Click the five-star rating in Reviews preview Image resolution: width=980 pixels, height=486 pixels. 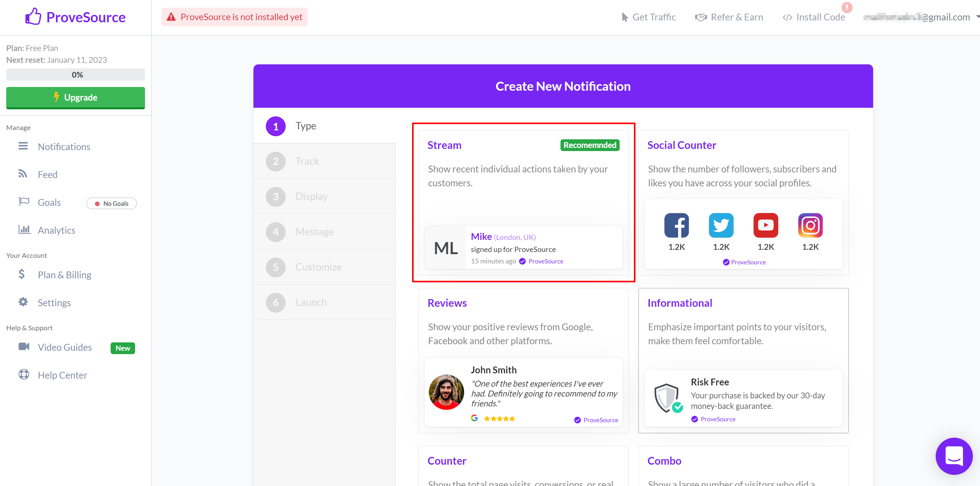click(499, 419)
